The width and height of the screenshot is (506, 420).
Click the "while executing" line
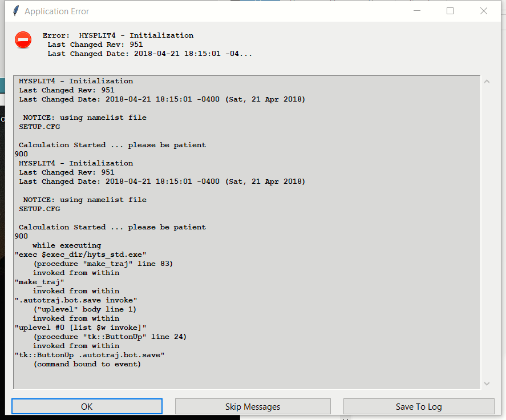coord(67,245)
